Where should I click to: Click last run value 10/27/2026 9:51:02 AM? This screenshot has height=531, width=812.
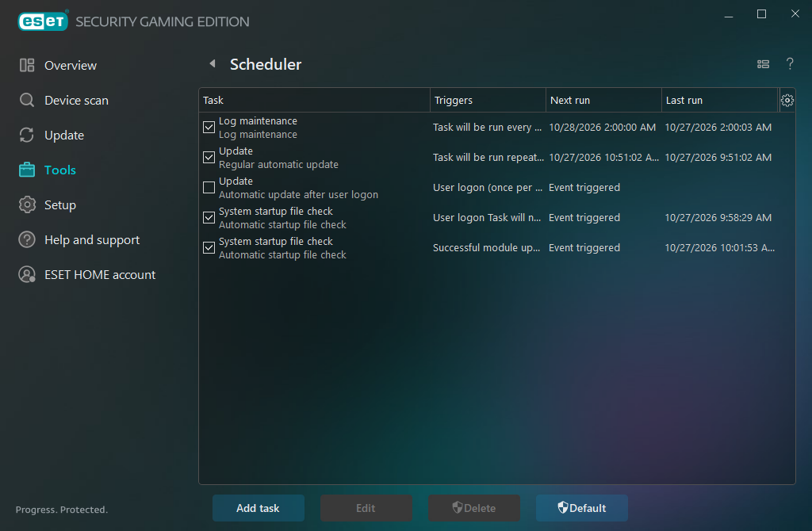[x=718, y=158]
